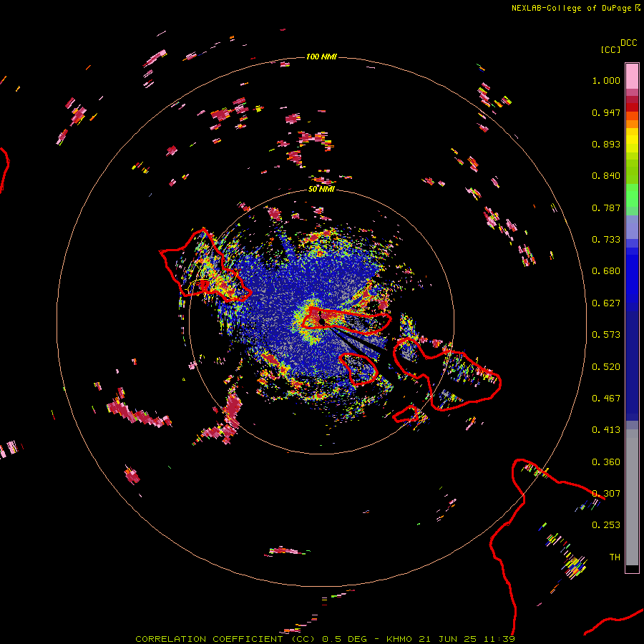Click the pink top segment of color bar

(x=632, y=76)
